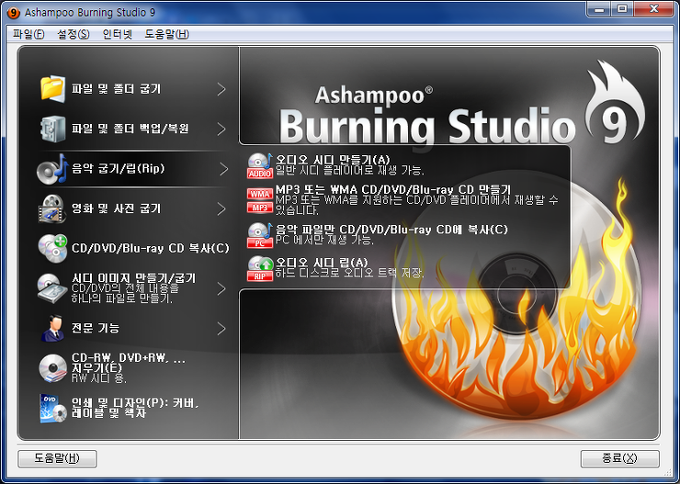Open 인쇄 및 디자인(P) 커버 label
Screen dimensions: 680x484
point(135,408)
